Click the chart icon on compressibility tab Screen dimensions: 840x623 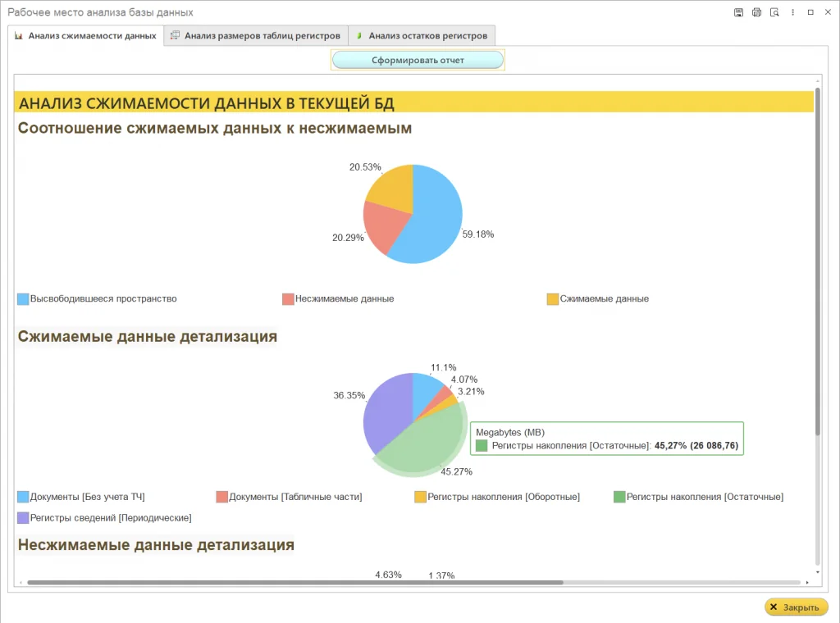coord(19,36)
